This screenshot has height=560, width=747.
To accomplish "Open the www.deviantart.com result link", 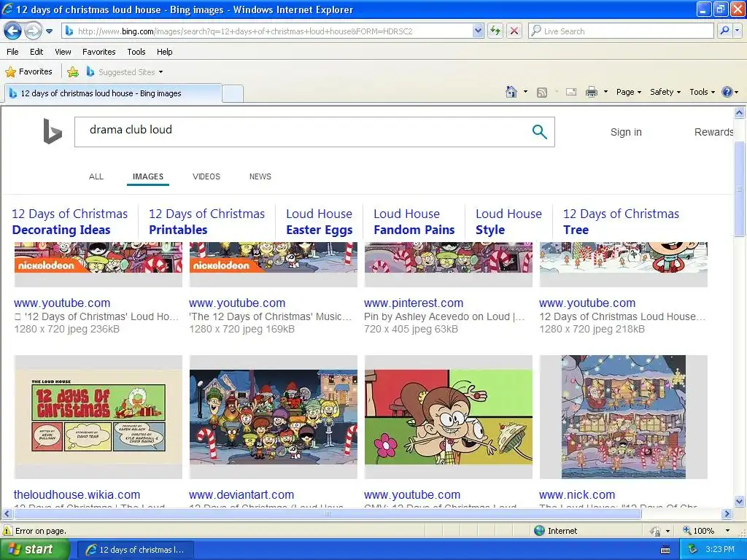I will (x=241, y=494).
